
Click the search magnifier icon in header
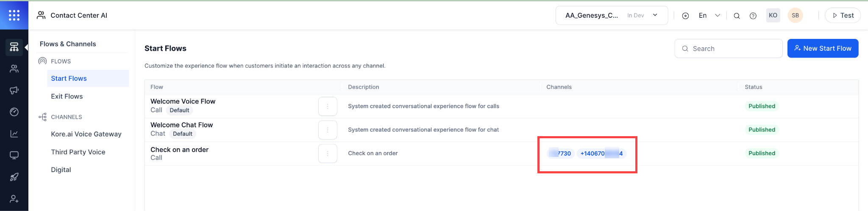pos(737,16)
